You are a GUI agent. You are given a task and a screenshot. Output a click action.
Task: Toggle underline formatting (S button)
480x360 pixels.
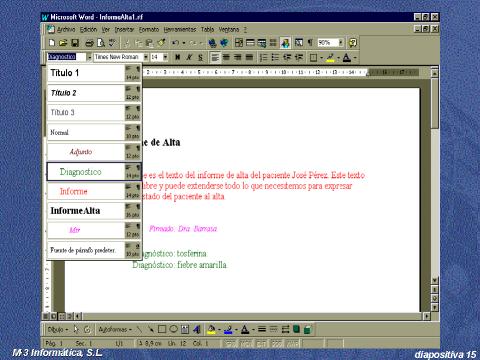200,58
